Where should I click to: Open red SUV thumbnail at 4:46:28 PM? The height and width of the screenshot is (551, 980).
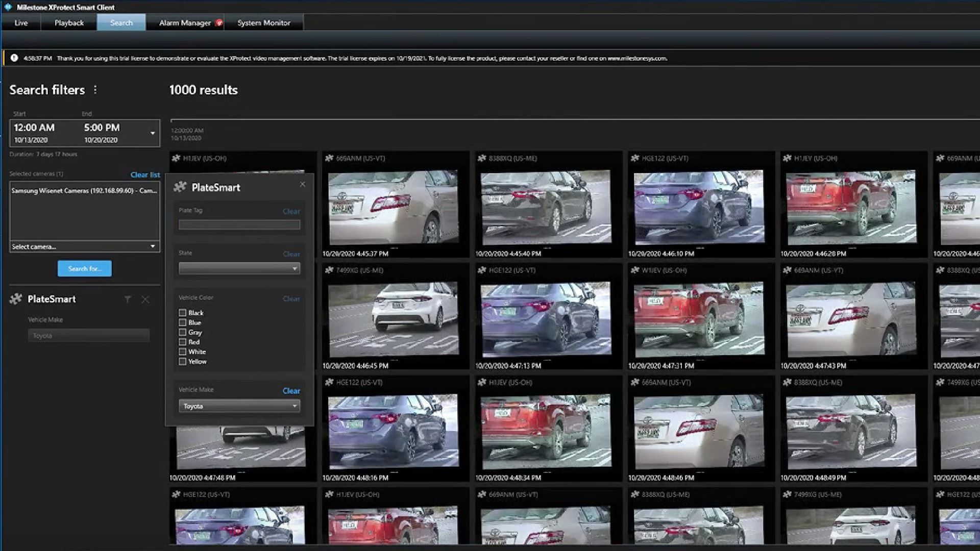[851, 207]
